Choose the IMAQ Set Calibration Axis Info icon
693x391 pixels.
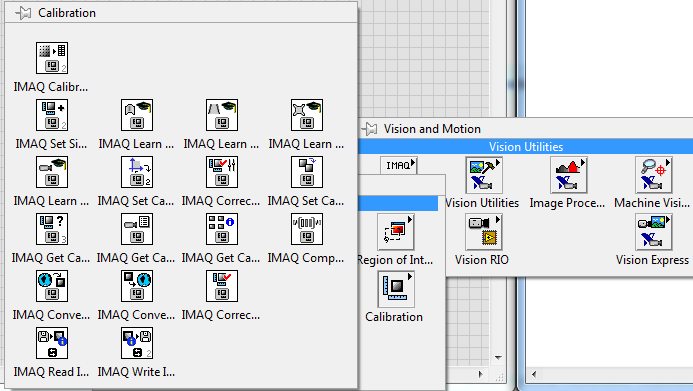[x=137, y=172]
